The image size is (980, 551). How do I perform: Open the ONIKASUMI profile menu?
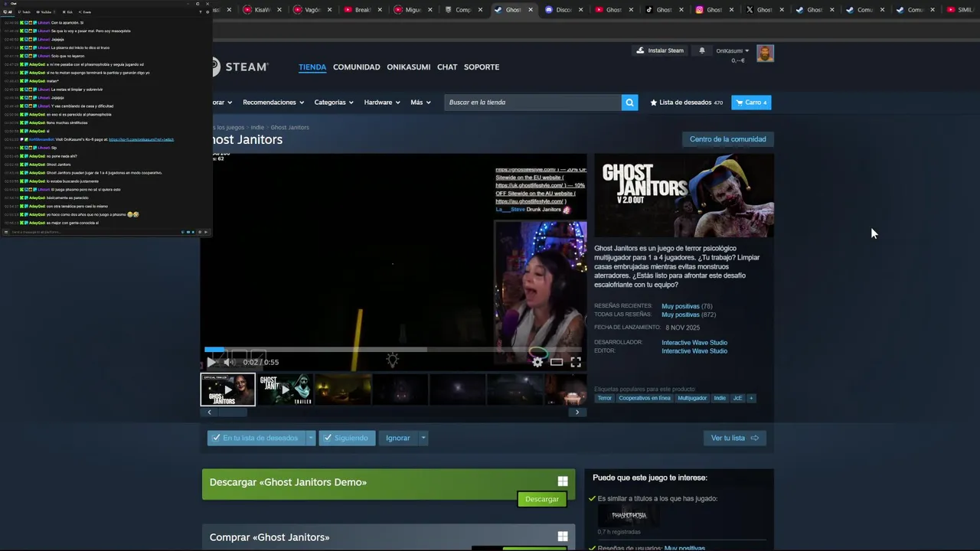409,67
